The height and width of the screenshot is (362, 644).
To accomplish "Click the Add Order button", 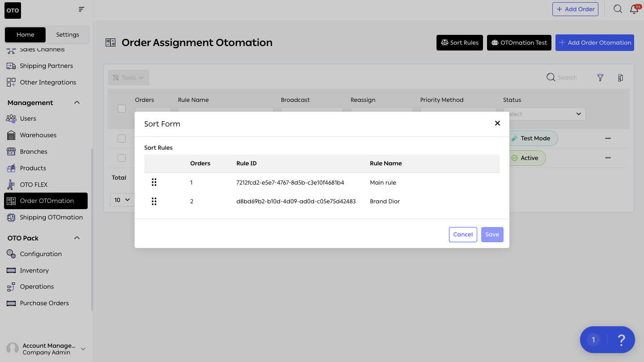I will pyautogui.click(x=575, y=9).
